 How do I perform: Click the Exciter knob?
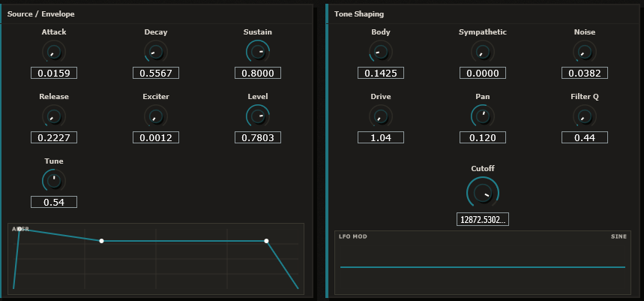point(155,116)
